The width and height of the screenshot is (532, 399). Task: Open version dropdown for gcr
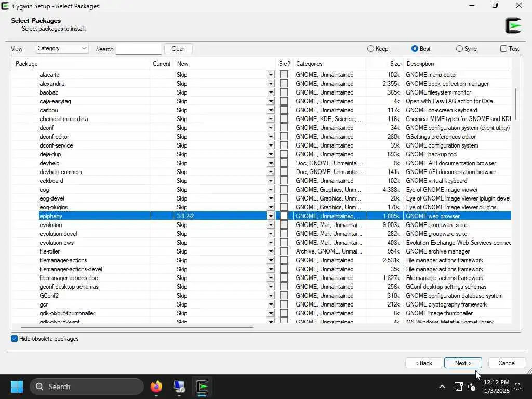[271, 304]
